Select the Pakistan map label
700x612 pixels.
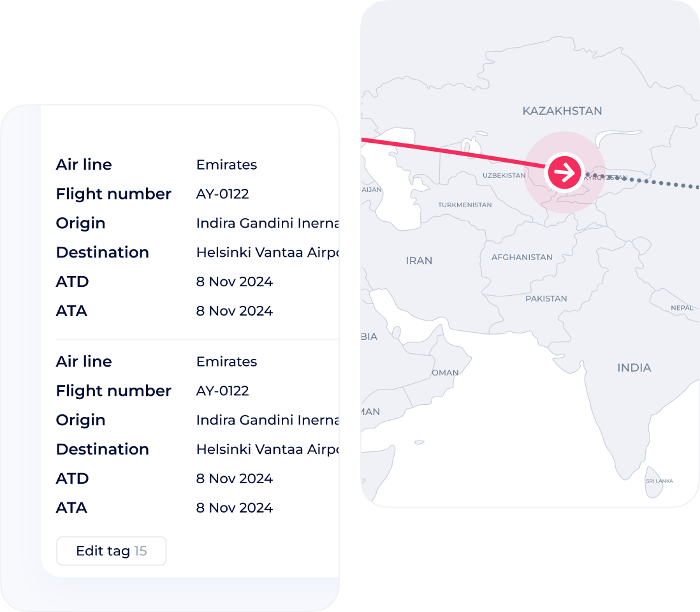click(x=546, y=298)
